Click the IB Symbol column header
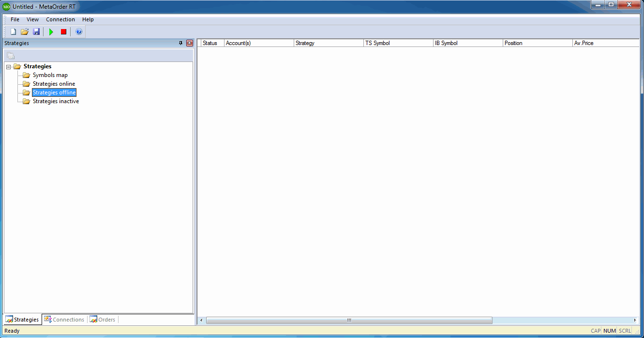This screenshot has width=644, height=338. click(x=468, y=43)
